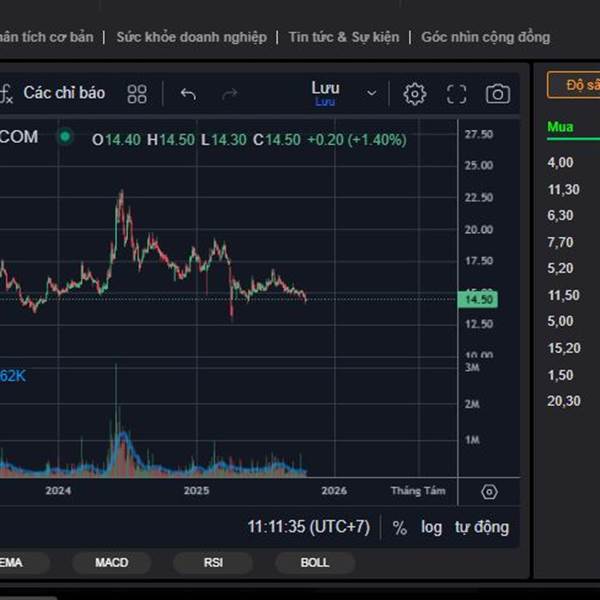
Task: Click current price label 14.50 on axis
Action: pyautogui.click(x=478, y=299)
